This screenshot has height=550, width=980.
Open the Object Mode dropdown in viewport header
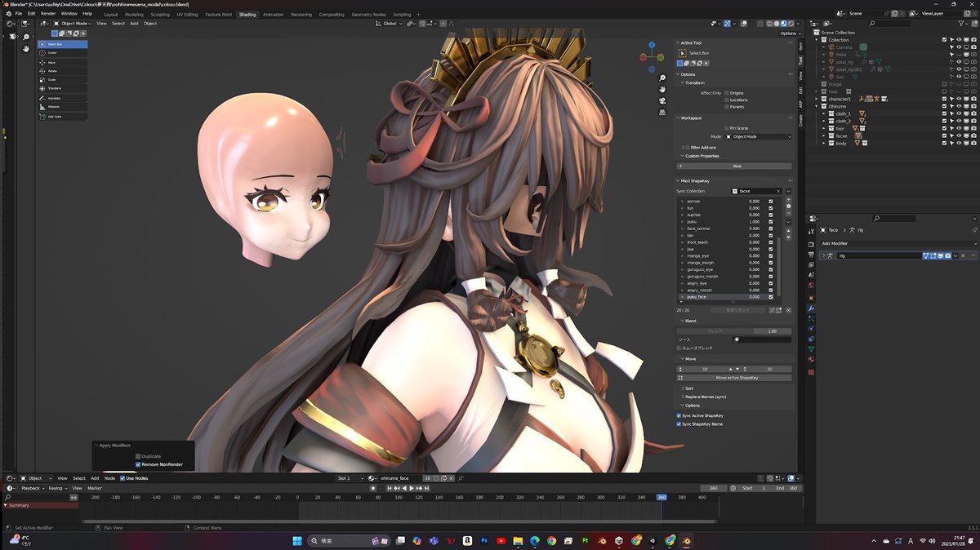pyautogui.click(x=73, y=23)
